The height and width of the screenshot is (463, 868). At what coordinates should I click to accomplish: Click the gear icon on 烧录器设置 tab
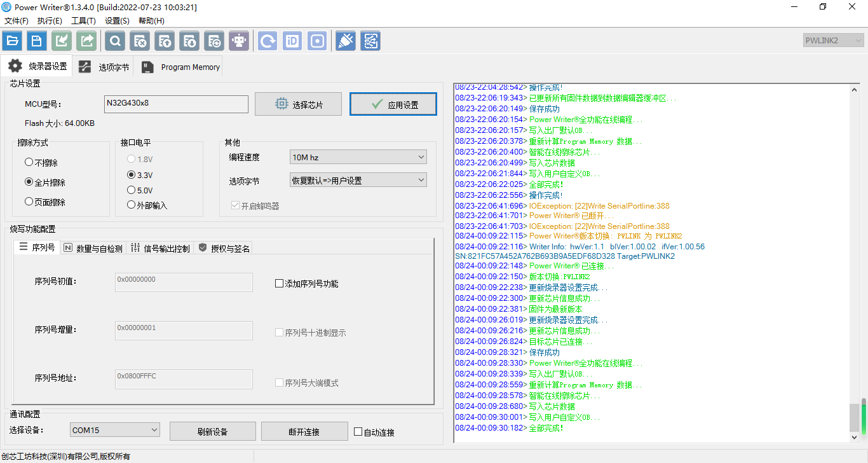point(15,66)
